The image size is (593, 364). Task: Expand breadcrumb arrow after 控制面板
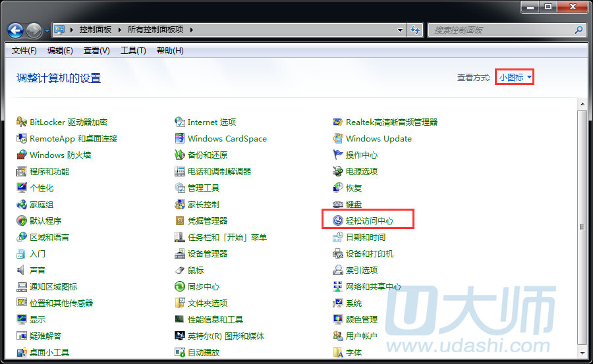[119, 30]
